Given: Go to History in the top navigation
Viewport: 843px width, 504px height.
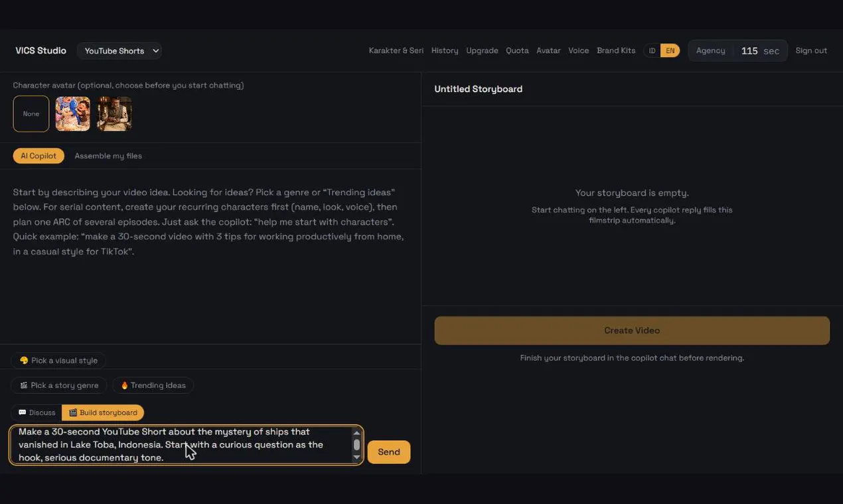Looking at the screenshot, I should 445,51.
